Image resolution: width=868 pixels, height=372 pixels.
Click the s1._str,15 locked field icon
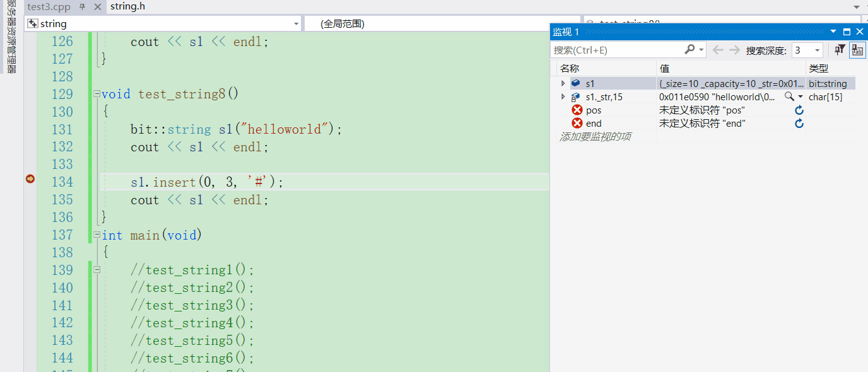point(575,97)
